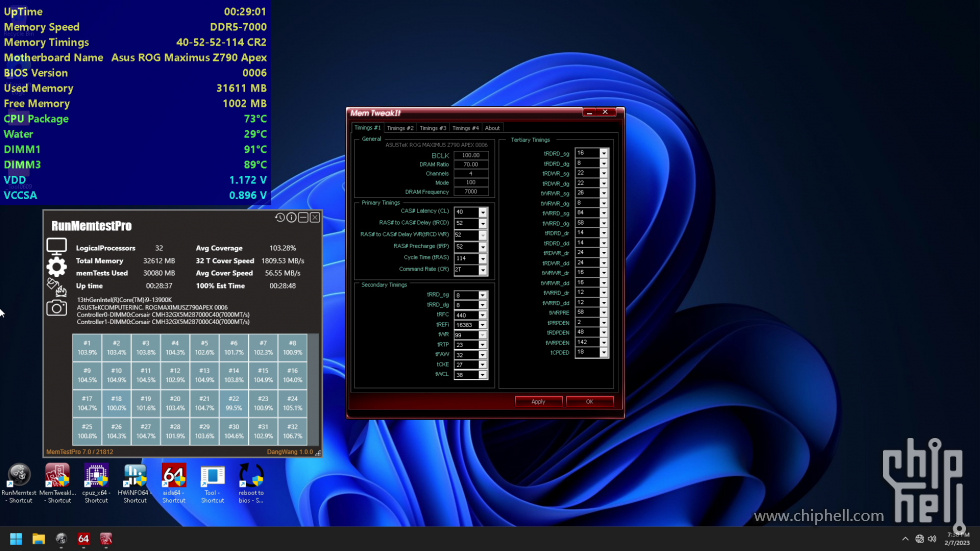Switch to AIDA64 in the taskbar
980x551 pixels.
click(x=84, y=539)
